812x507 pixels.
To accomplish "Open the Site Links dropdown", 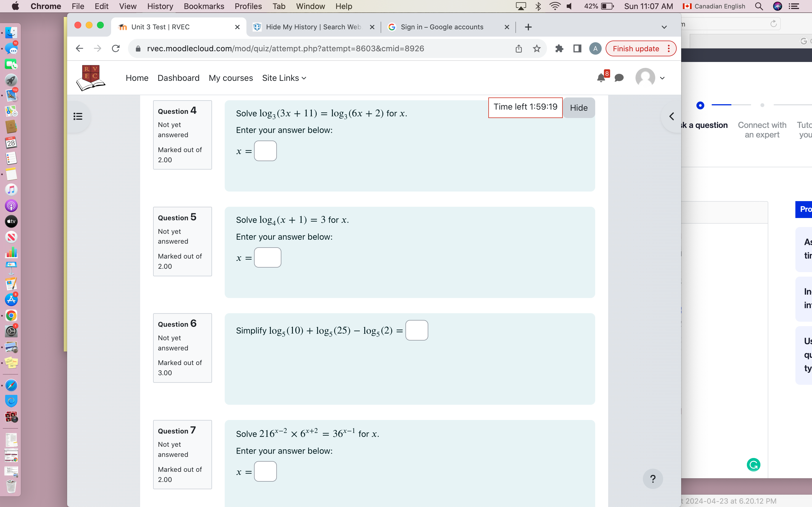I will click(x=284, y=78).
